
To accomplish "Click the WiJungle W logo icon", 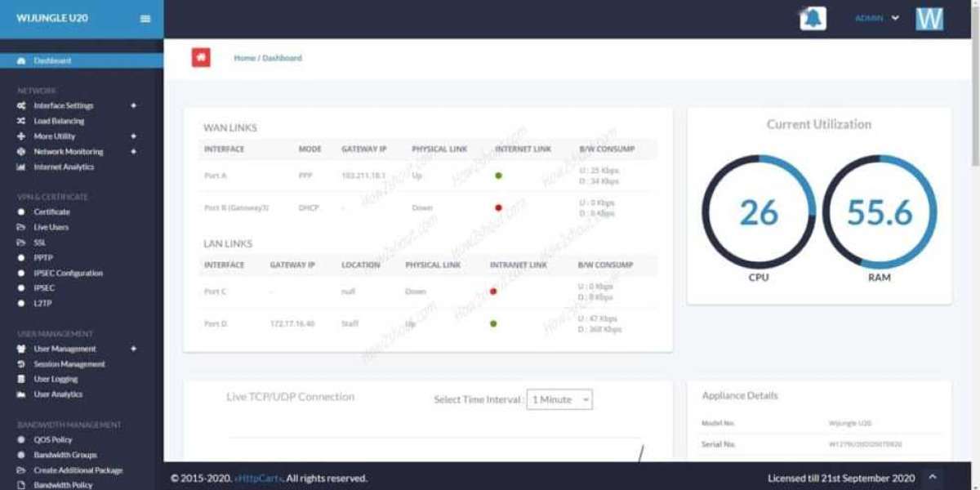I will (929, 17).
